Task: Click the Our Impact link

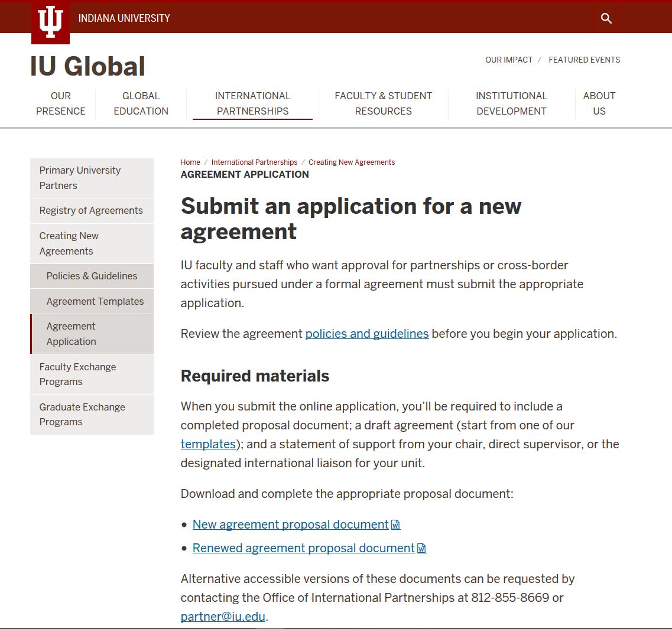Action: [508, 60]
